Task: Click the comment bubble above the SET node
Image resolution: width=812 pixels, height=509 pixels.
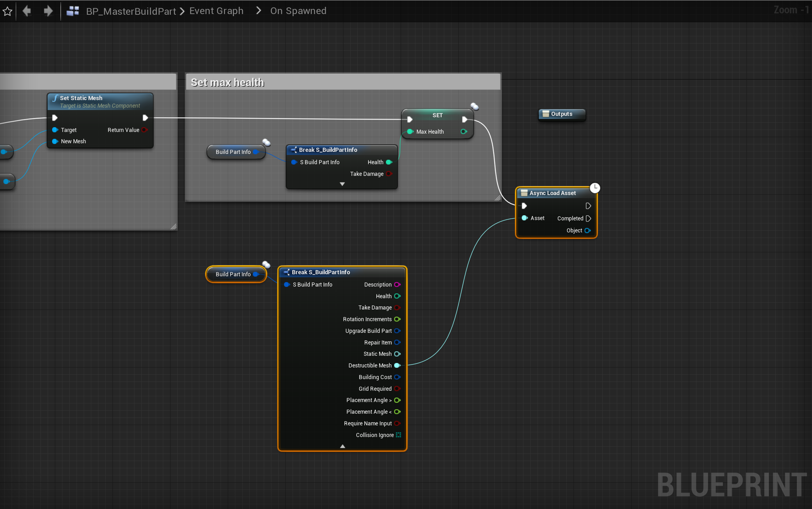Action: click(474, 106)
